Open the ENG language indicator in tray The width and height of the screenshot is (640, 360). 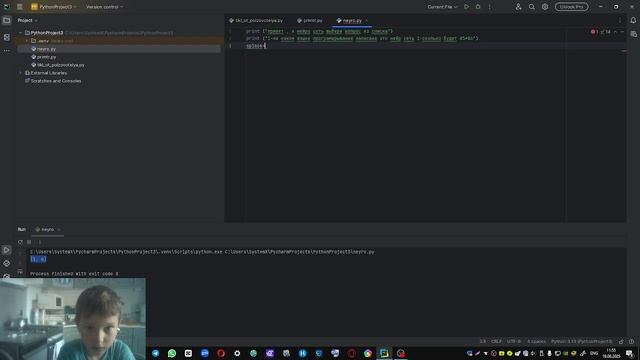click(x=594, y=353)
